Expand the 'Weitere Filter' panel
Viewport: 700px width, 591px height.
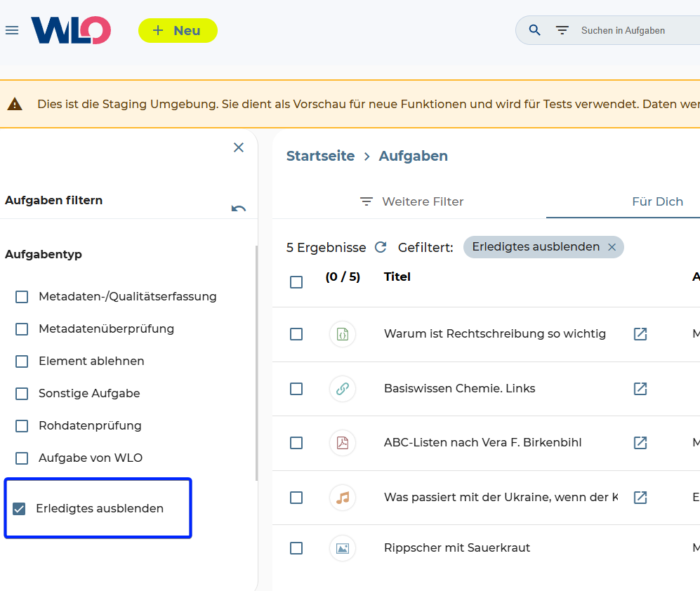coord(412,201)
